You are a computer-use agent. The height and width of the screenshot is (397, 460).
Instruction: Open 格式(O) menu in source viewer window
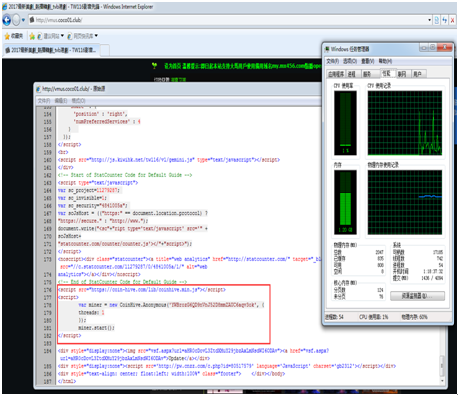pos(78,101)
